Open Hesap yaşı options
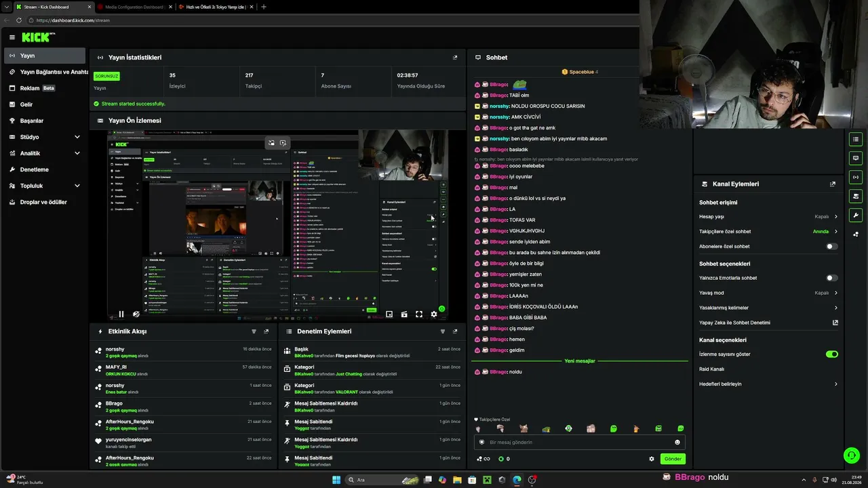This screenshot has height=488, width=868. click(x=768, y=216)
